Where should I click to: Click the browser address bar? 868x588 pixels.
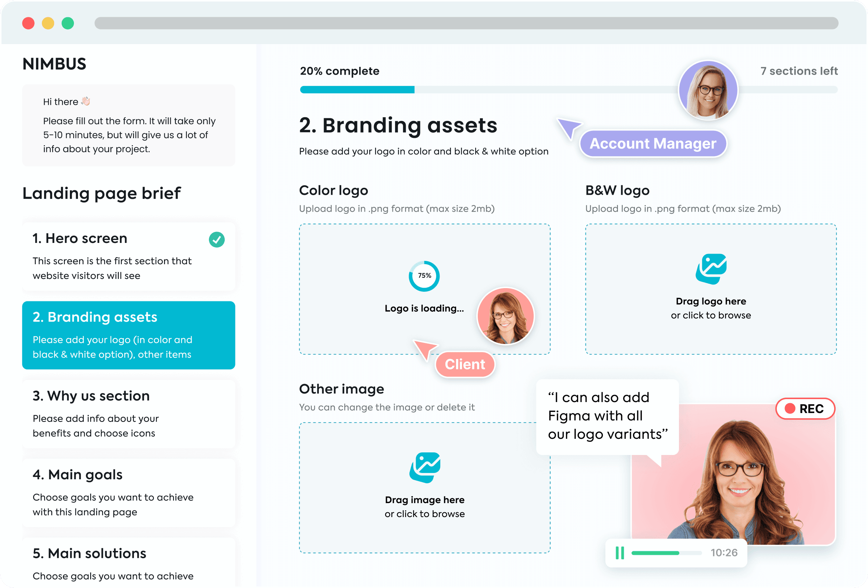click(x=466, y=23)
